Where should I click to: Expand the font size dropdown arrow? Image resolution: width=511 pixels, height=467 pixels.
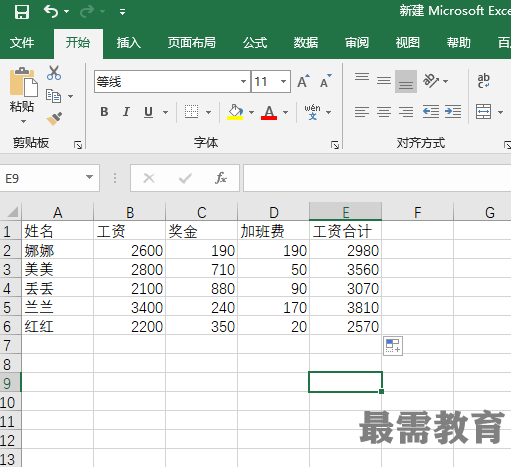(x=283, y=81)
